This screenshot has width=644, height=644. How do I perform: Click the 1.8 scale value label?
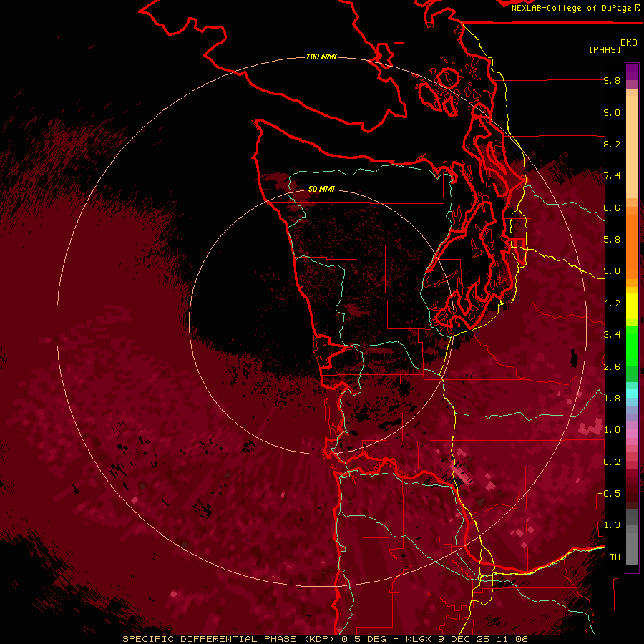point(612,399)
